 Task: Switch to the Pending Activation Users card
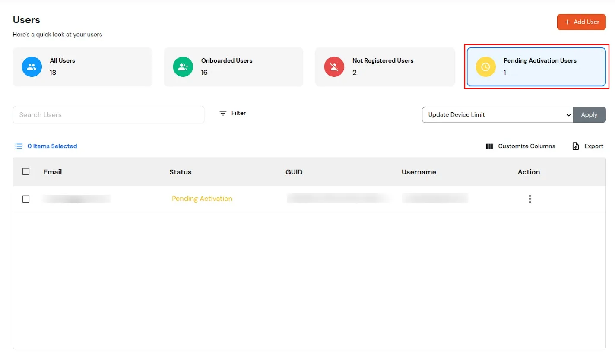click(536, 67)
